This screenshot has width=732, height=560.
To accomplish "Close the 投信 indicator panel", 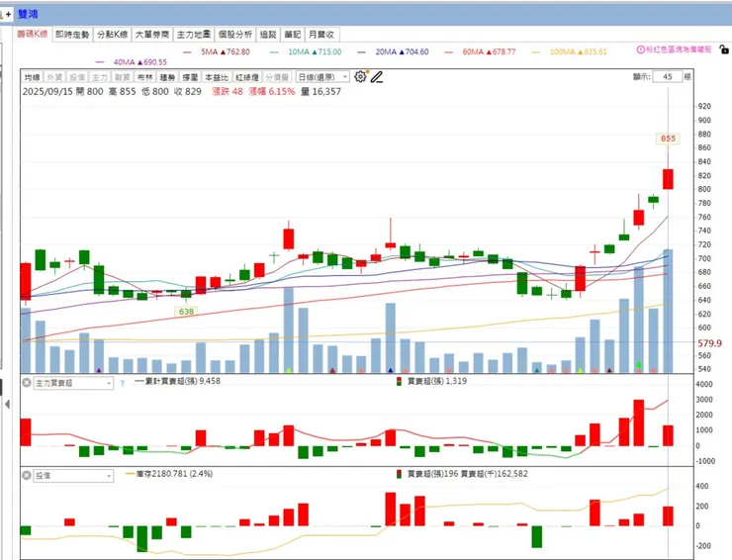I will (27, 476).
